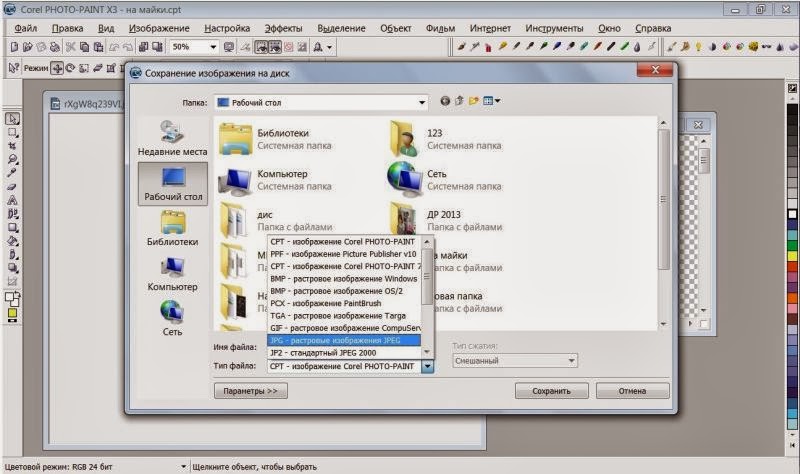Open the Файл menu
The height and width of the screenshot is (474, 800).
pyautogui.click(x=26, y=28)
